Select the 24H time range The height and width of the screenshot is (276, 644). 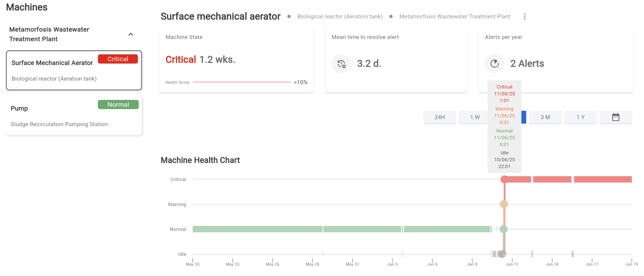tap(439, 117)
